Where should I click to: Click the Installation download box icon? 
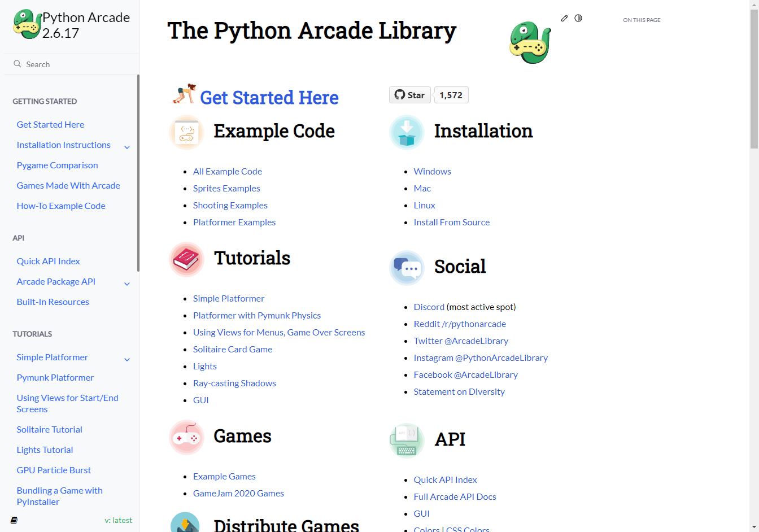point(407,132)
